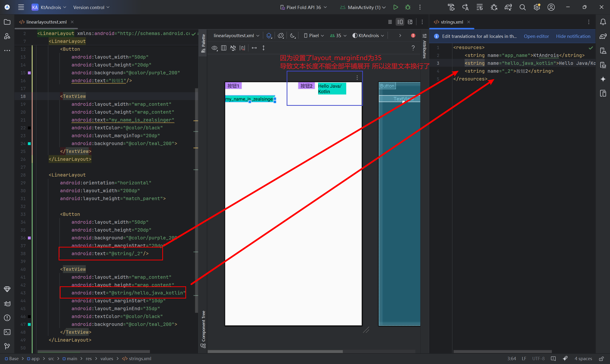The width and height of the screenshot is (610, 364).
Task: Switch editor to Design-only view
Action: pos(410,22)
